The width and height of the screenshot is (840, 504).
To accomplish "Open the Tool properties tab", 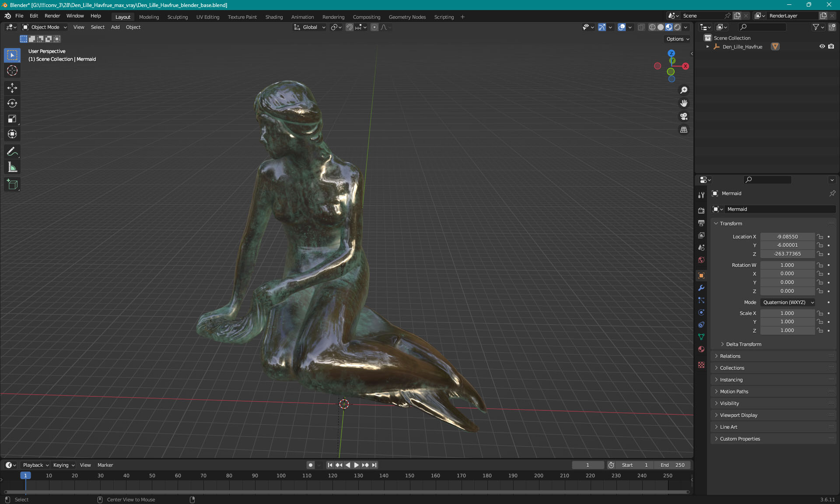I will (701, 195).
